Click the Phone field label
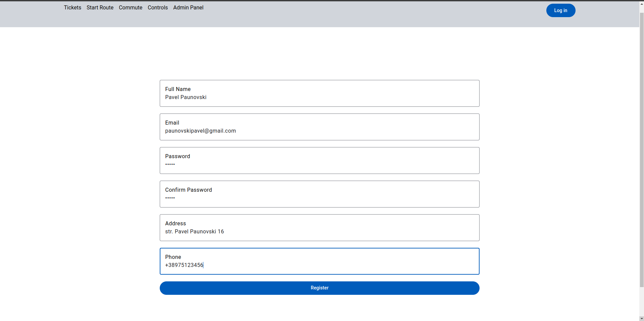644x321 pixels. [173, 257]
